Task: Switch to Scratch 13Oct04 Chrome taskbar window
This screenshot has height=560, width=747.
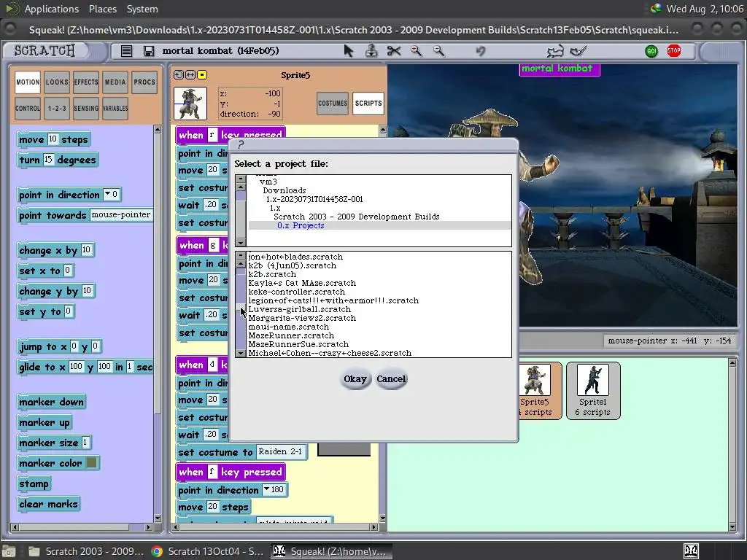Action: coord(208,551)
